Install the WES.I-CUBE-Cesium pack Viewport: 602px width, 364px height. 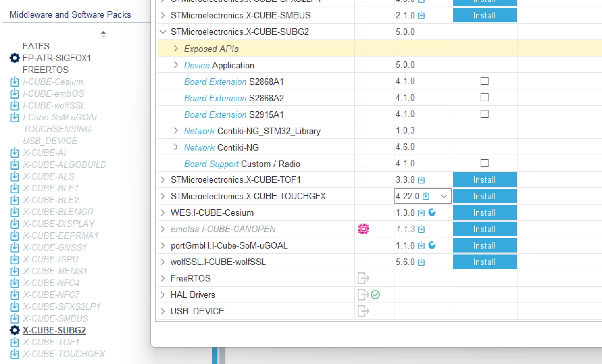coord(485,213)
